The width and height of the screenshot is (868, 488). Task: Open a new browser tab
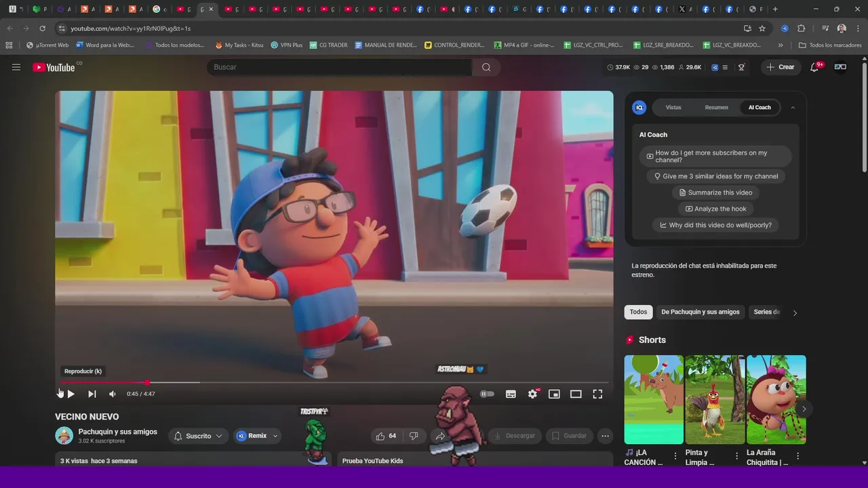775,9
